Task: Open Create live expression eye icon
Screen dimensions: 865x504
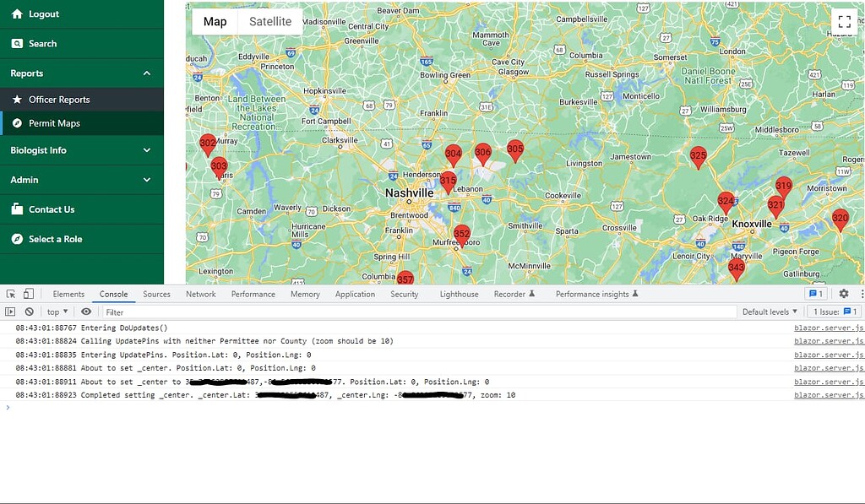Action: coord(86,312)
